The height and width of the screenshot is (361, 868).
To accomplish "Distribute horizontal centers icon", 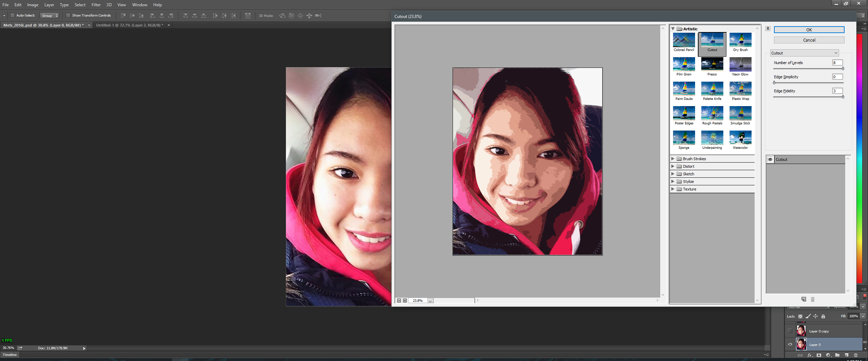I will [224, 16].
